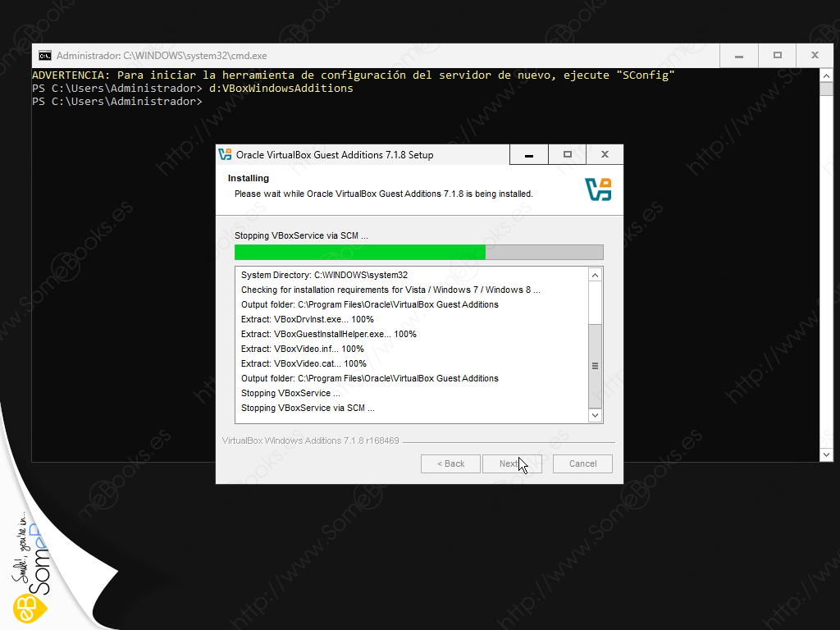
Task: Click the "Next" button in the installer
Action: point(512,463)
